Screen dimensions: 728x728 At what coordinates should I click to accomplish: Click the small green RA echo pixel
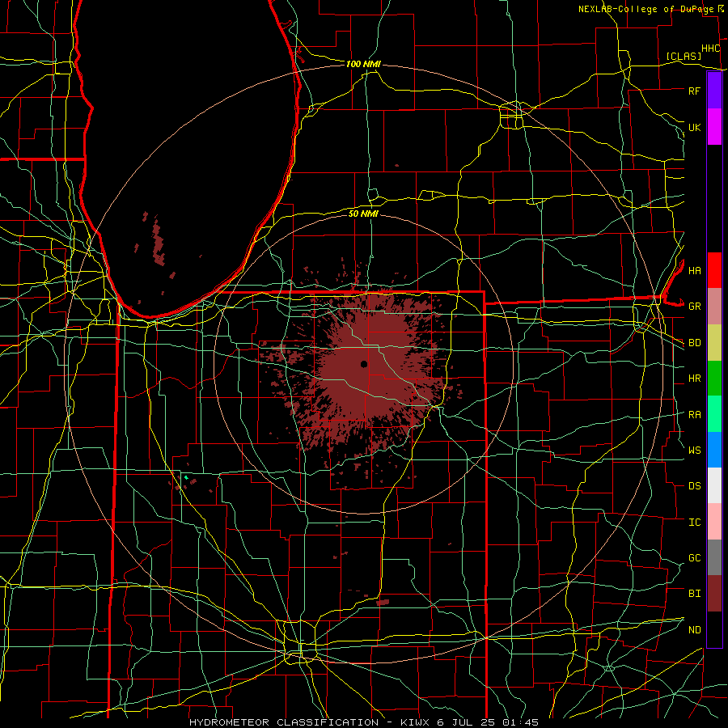[186, 477]
